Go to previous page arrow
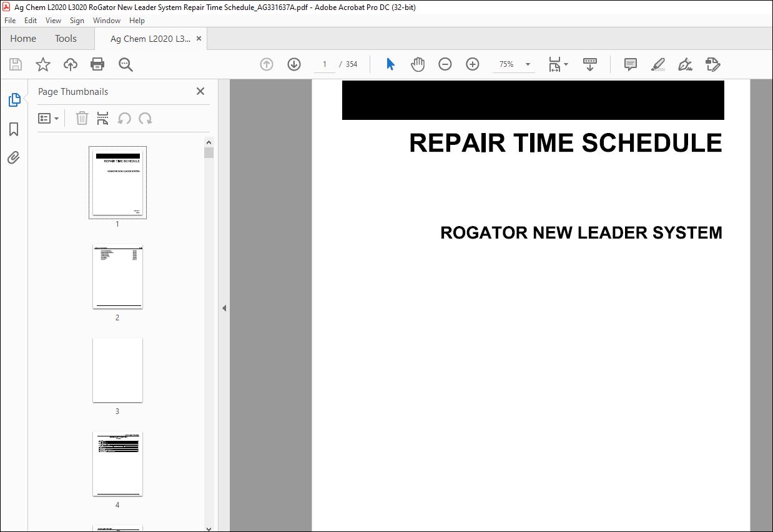The height and width of the screenshot is (532, 773). (x=267, y=64)
